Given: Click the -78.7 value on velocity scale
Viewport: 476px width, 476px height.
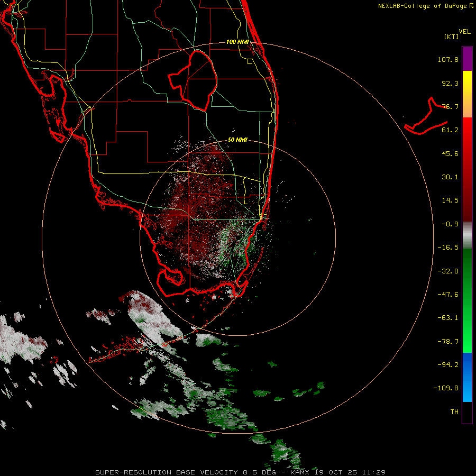Looking at the screenshot, I should click(x=448, y=342).
